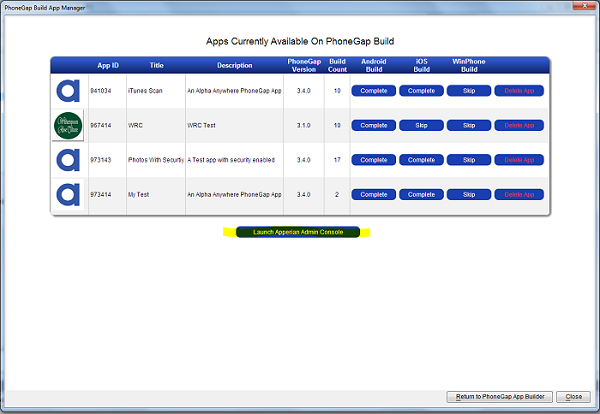
Task: Open Android Complete button for WRC
Action: [374, 126]
